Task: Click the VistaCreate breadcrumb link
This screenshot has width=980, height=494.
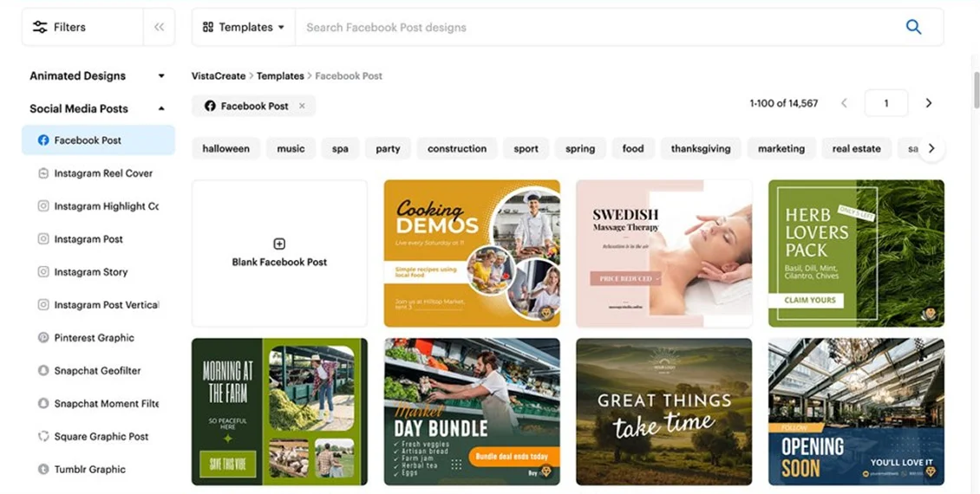Action: pyautogui.click(x=219, y=75)
